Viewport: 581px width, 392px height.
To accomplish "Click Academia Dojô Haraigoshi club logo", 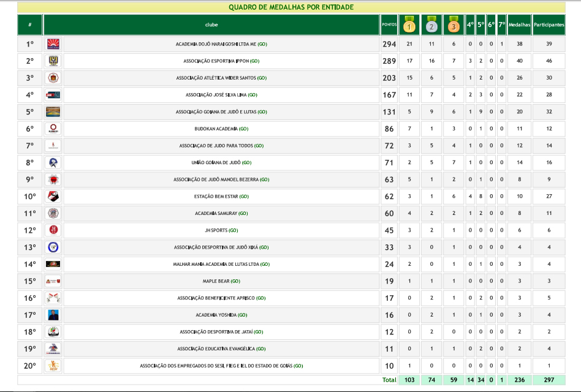I will (53, 44).
